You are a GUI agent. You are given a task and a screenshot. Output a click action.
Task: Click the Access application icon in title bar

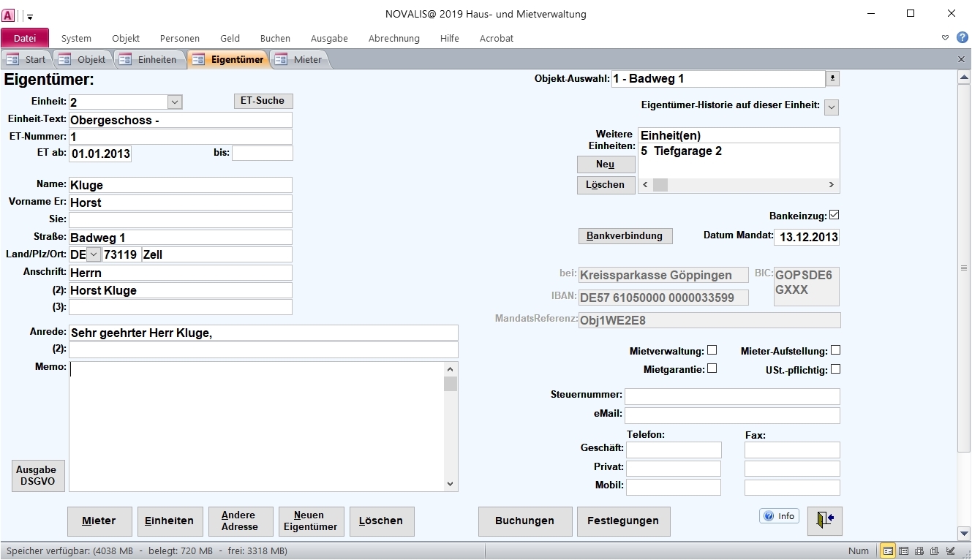[x=9, y=15]
